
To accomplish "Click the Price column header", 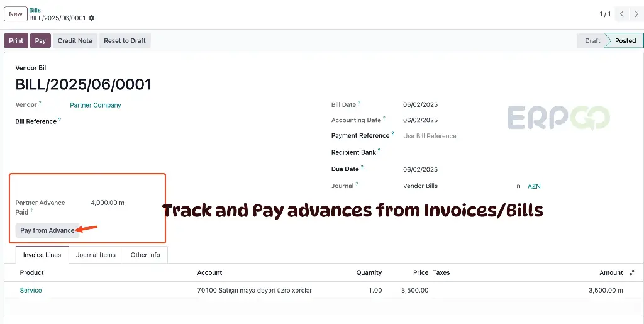I will (421, 272).
